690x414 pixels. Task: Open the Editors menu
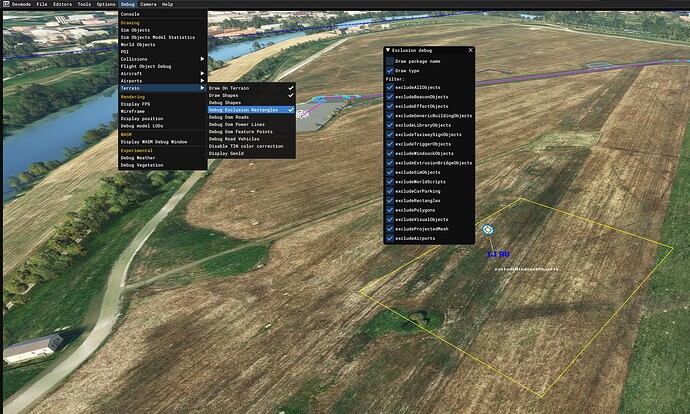pos(62,4)
